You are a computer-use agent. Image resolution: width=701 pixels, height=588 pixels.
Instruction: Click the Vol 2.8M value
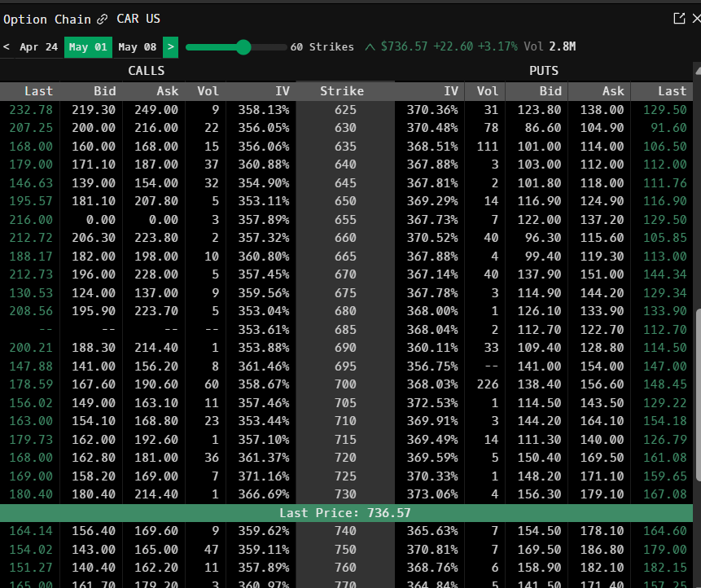click(x=562, y=46)
